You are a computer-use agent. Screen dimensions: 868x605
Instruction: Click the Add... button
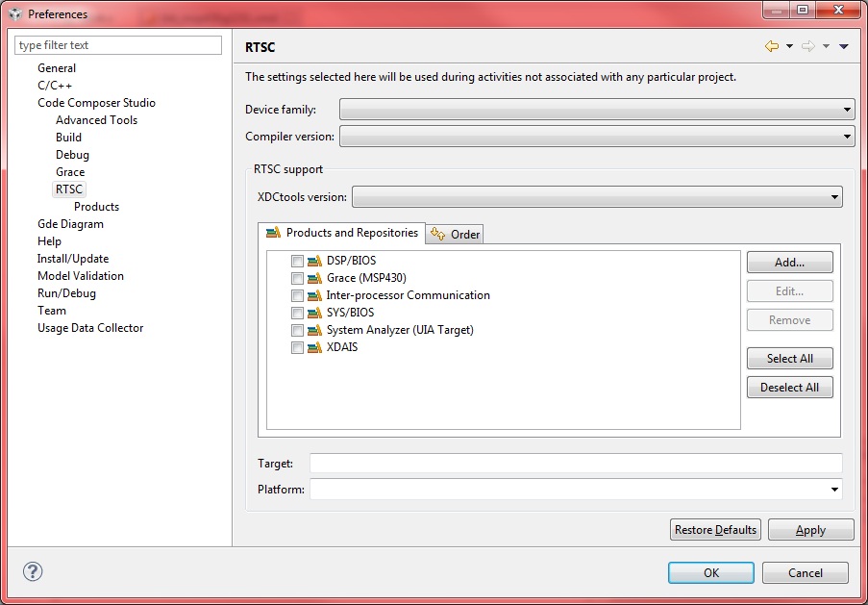click(x=789, y=262)
